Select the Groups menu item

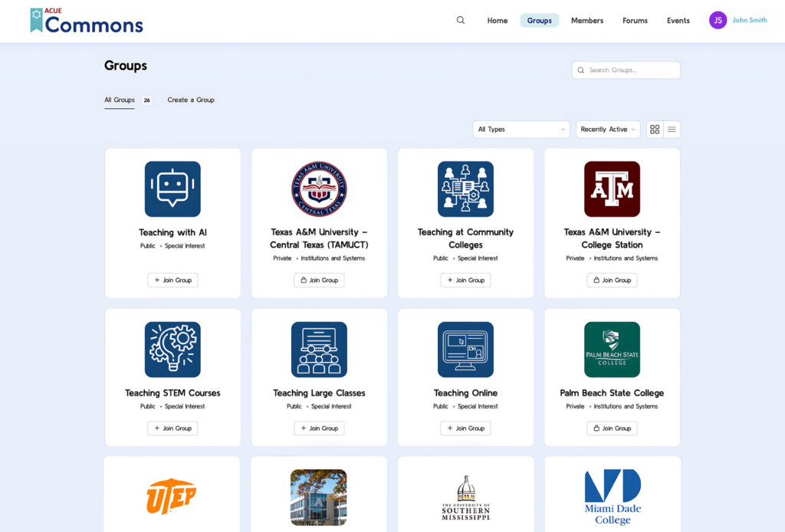point(539,21)
